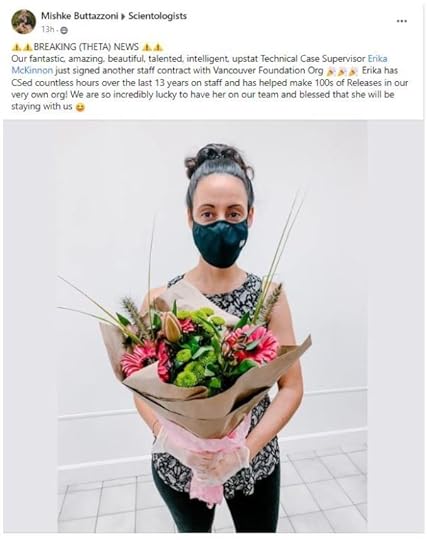The height and width of the screenshot is (540, 427).
Task: Open the photo of woman holding bouquet
Action: (x=214, y=326)
